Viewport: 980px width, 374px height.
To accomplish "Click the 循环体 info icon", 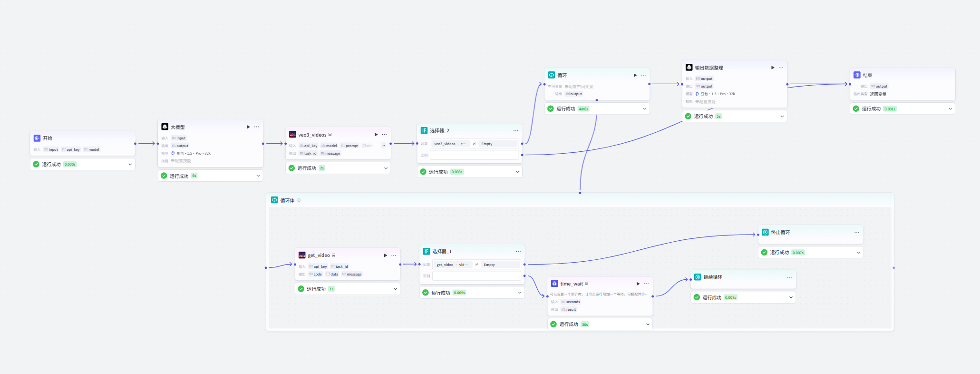I will point(299,200).
